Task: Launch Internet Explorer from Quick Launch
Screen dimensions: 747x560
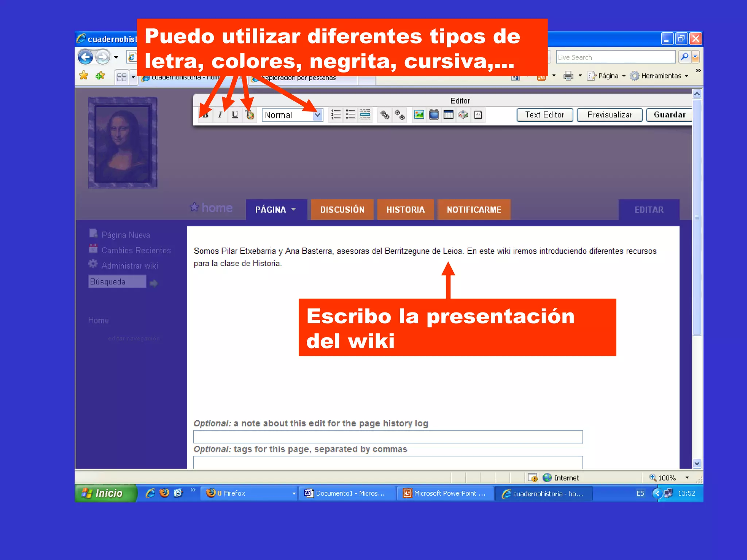Action: pos(150,493)
